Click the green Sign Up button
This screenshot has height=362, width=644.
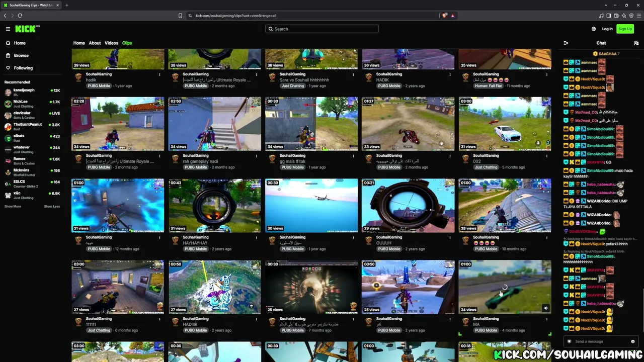click(x=625, y=29)
